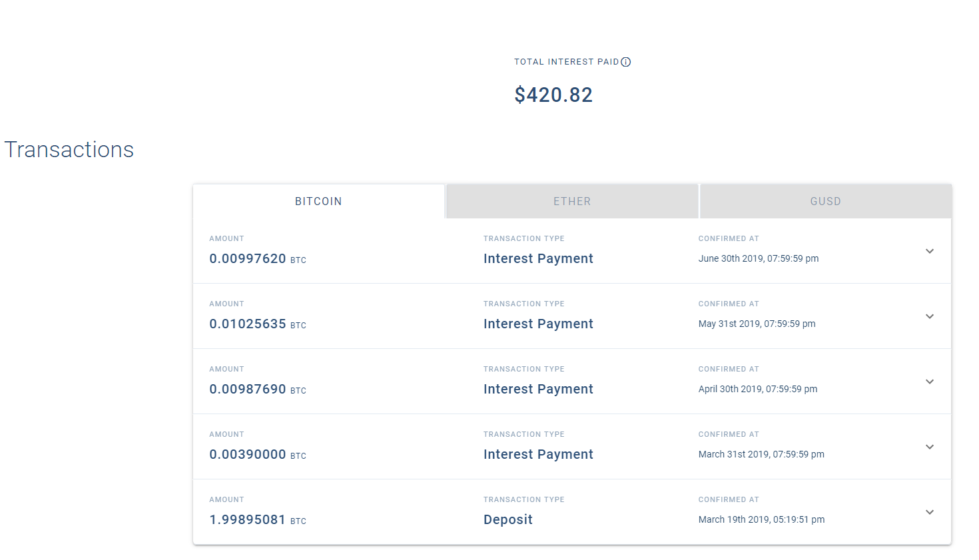Click Interest Payment in the June row
Viewport: 979px width, 560px height.
coord(538,258)
